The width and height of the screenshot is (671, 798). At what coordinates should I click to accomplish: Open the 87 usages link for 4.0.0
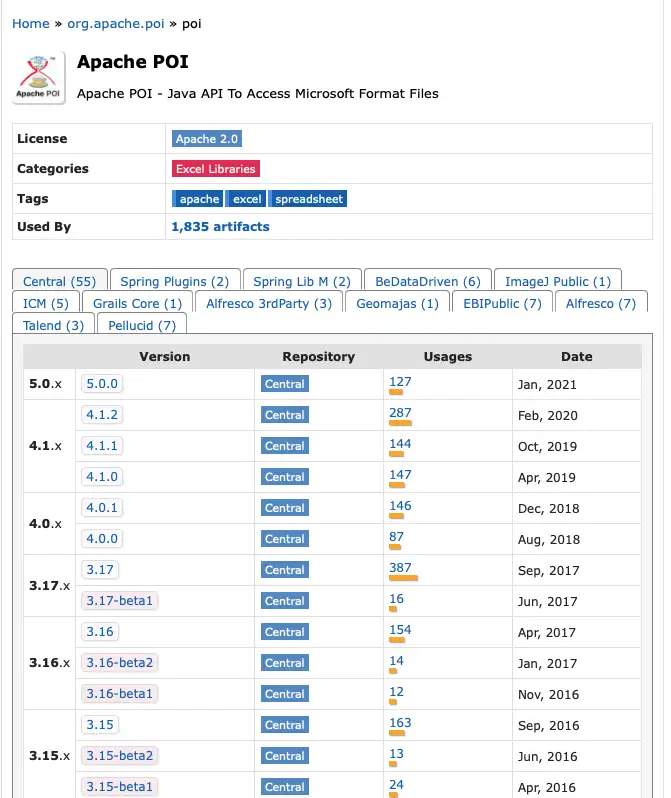pos(397,537)
